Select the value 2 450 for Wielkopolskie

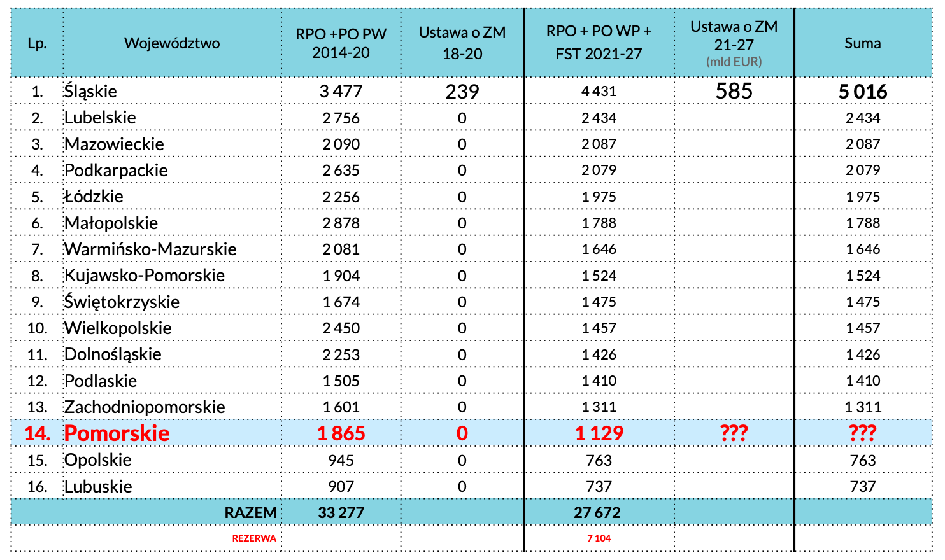click(x=341, y=328)
